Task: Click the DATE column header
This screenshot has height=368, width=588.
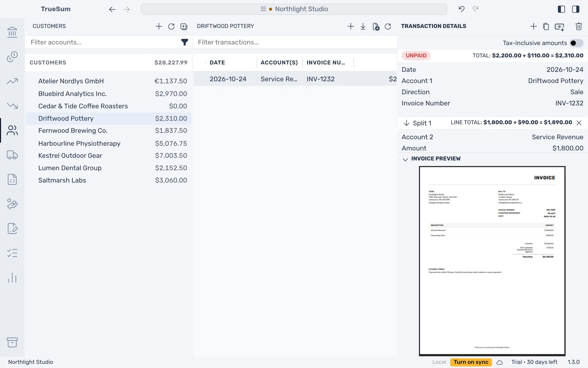Action: click(x=217, y=62)
